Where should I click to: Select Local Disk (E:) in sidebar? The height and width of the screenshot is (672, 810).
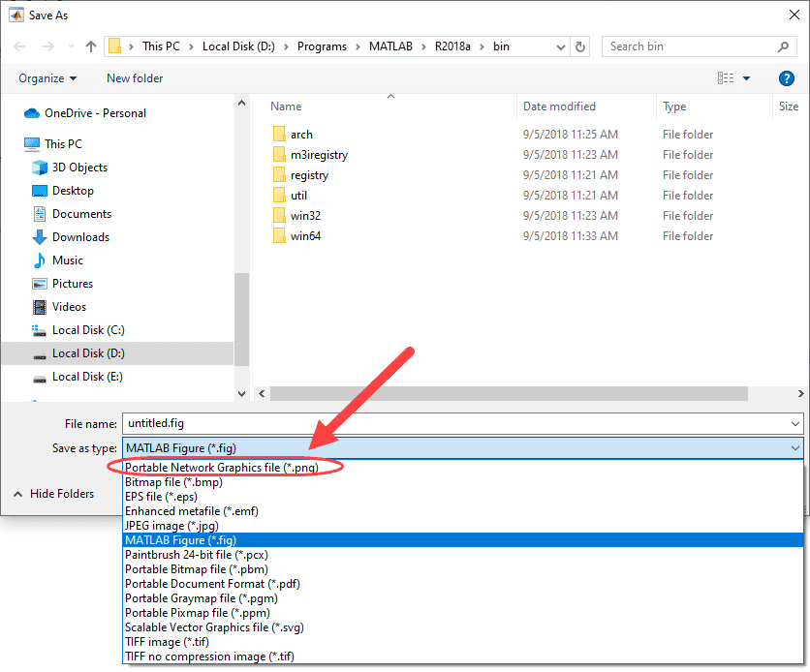coord(78,377)
